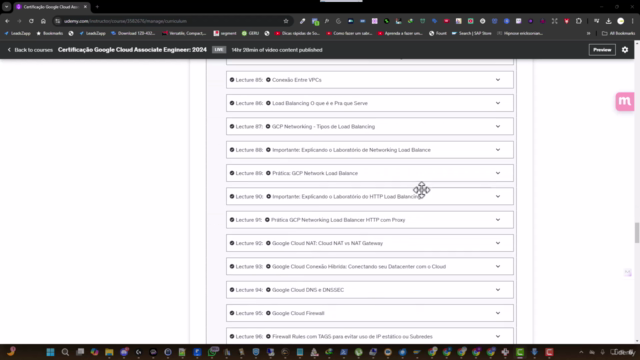Expand Lecture 87 Tipos de Load Balancing

(498, 127)
